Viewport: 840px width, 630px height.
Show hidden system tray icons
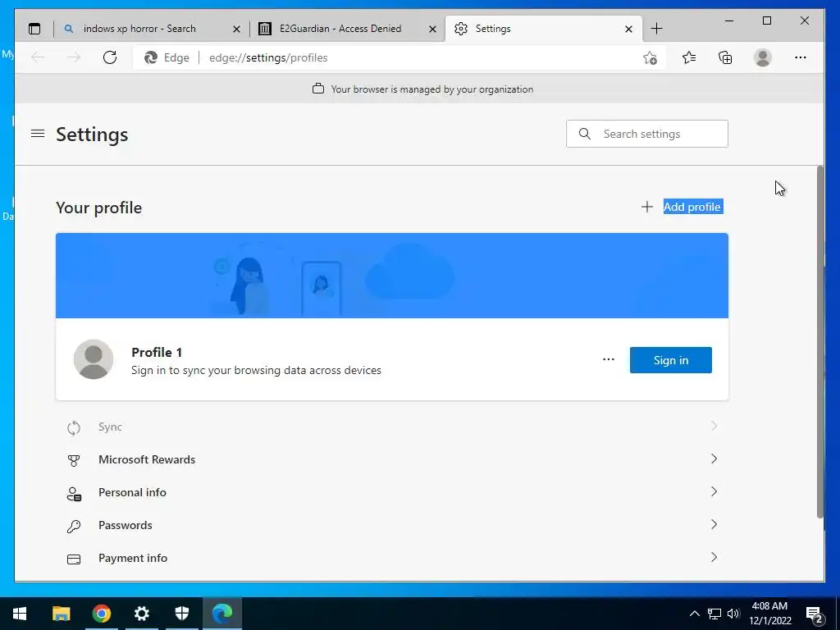[x=694, y=614]
